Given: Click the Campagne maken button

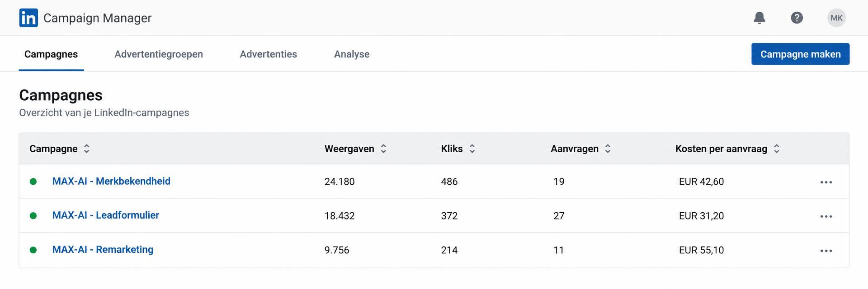Looking at the screenshot, I should (800, 54).
